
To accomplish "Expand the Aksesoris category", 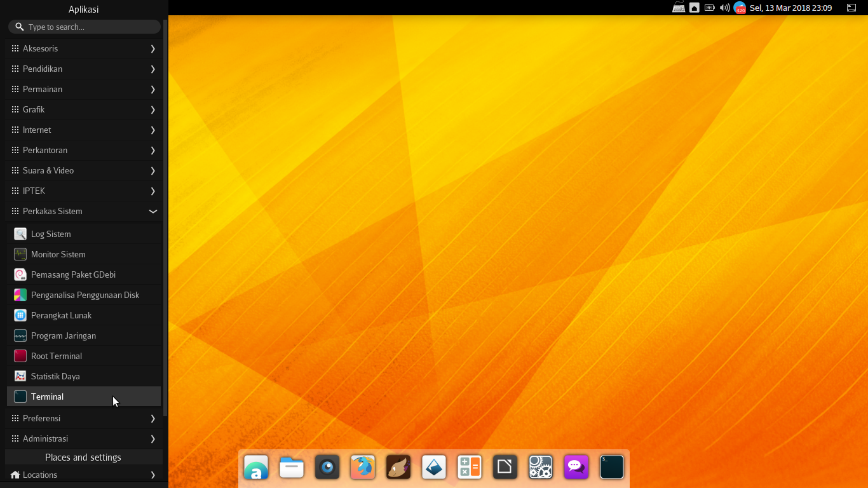I will 83,48.
